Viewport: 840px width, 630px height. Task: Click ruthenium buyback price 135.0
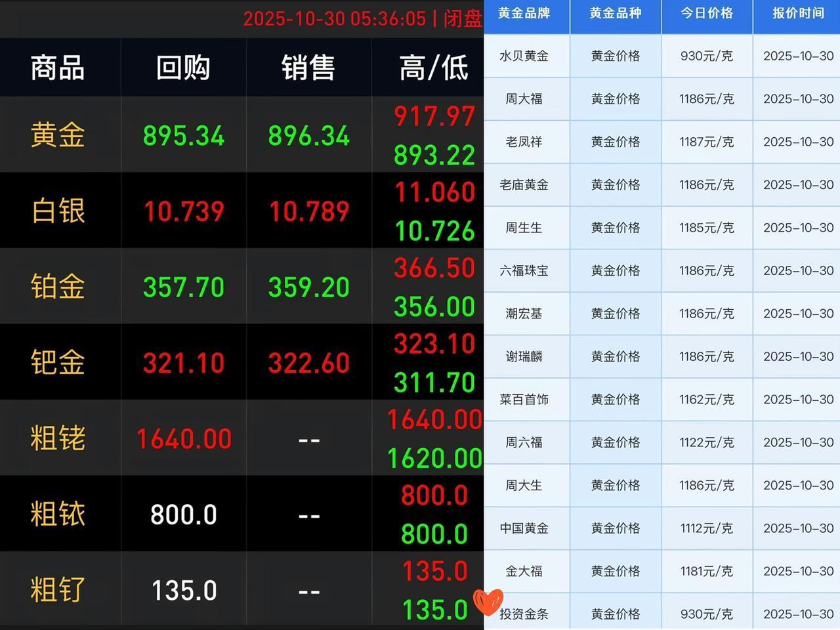pyautogui.click(x=184, y=591)
